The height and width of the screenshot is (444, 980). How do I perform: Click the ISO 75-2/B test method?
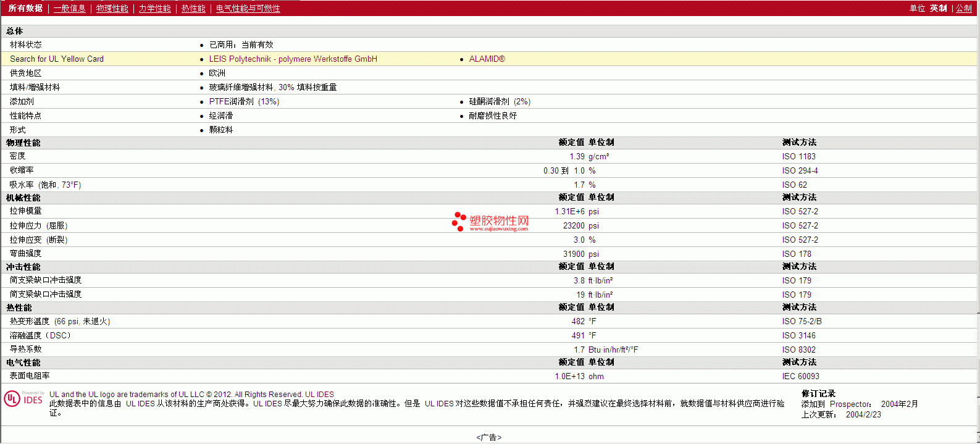802,321
